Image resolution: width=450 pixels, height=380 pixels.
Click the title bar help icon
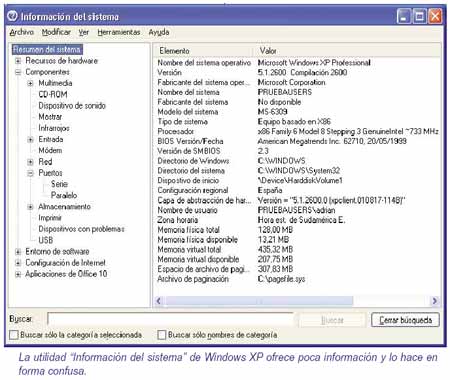click(x=13, y=16)
